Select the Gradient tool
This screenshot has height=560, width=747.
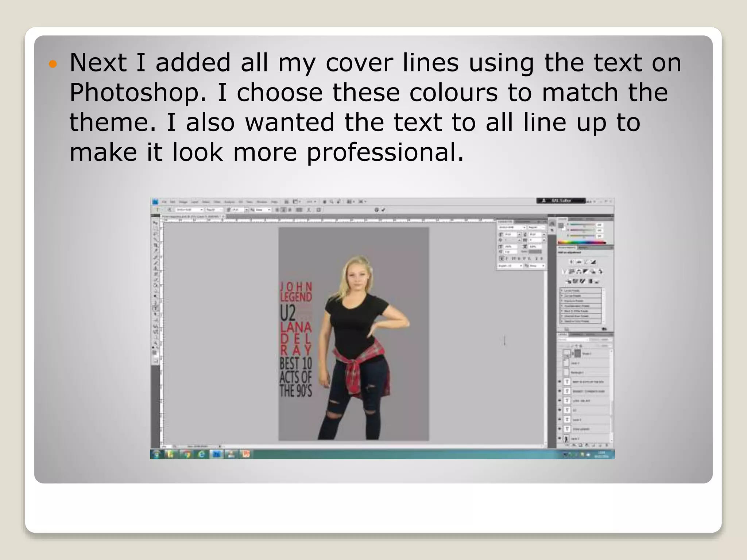[155, 285]
